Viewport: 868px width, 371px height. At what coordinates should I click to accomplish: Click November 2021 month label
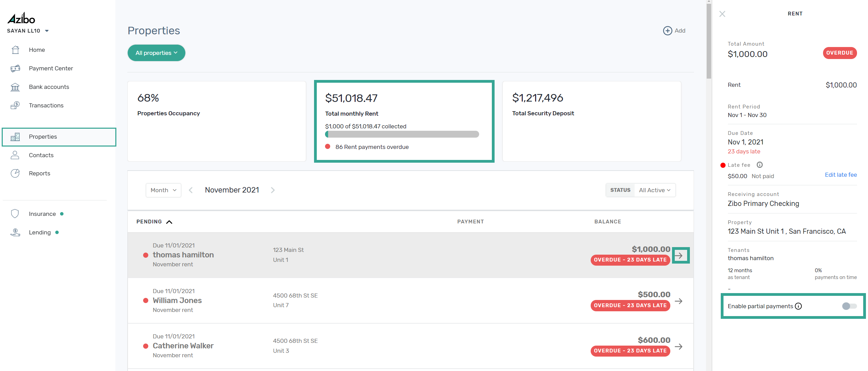pos(232,190)
